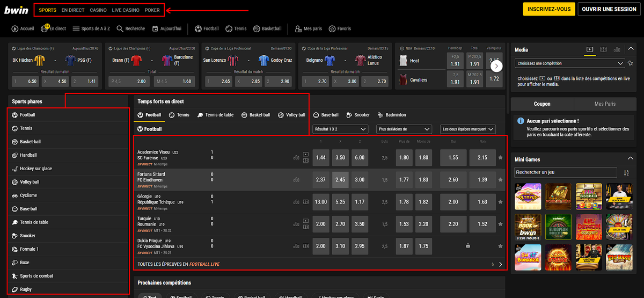This screenshot has width=644, height=298.
Task: Select Snooker live tab
Action: [358, 115]
